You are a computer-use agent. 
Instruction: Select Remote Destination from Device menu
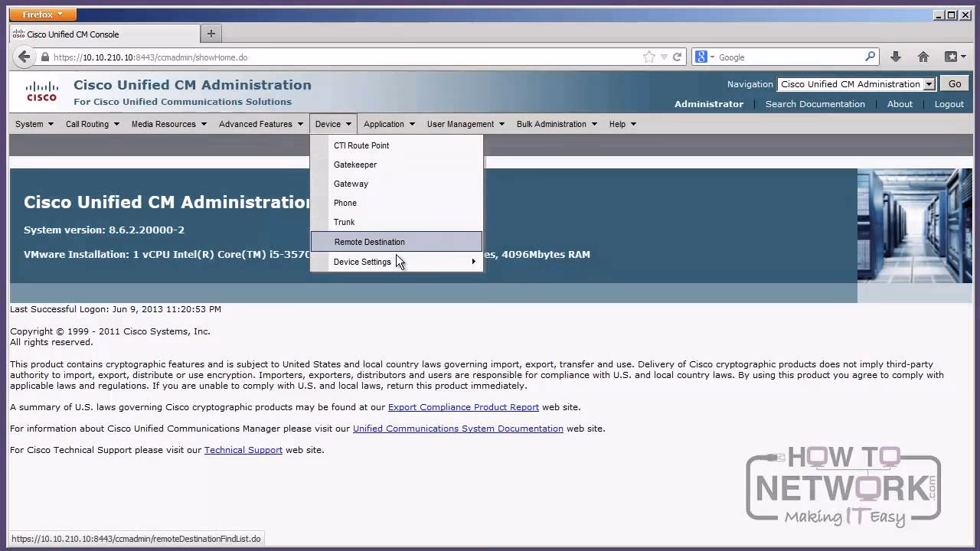coord(369,242)
